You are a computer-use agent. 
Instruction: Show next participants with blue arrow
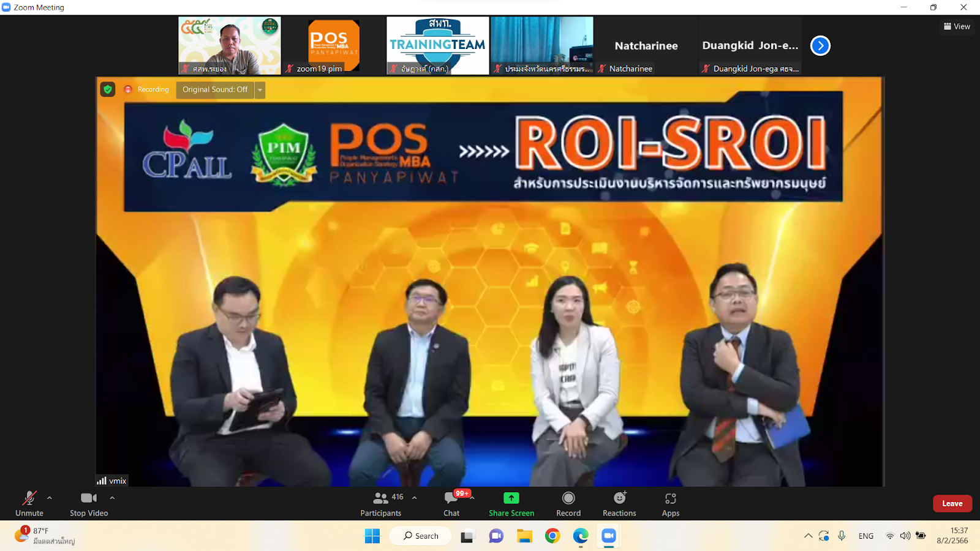[820, 45]
